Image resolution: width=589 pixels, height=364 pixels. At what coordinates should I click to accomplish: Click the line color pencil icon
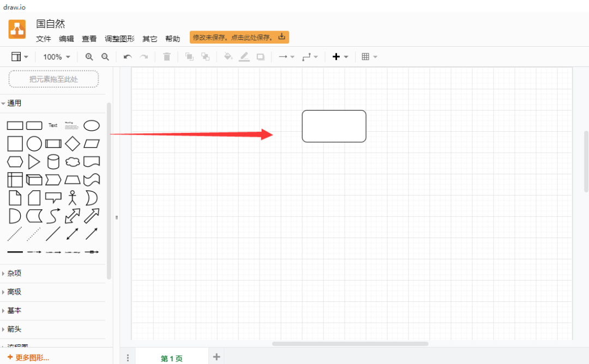(x=244, y=57)
